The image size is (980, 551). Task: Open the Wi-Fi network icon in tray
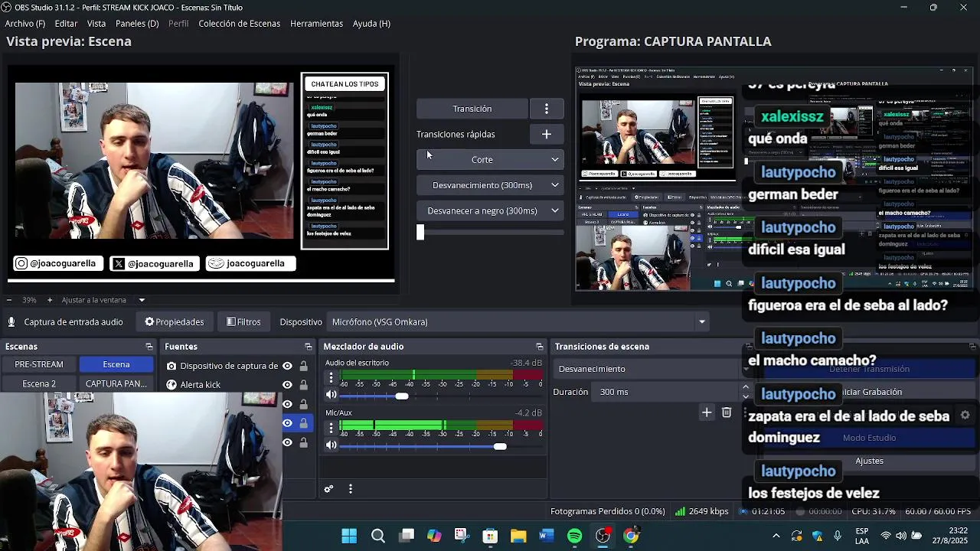click(x=886, y=536)
